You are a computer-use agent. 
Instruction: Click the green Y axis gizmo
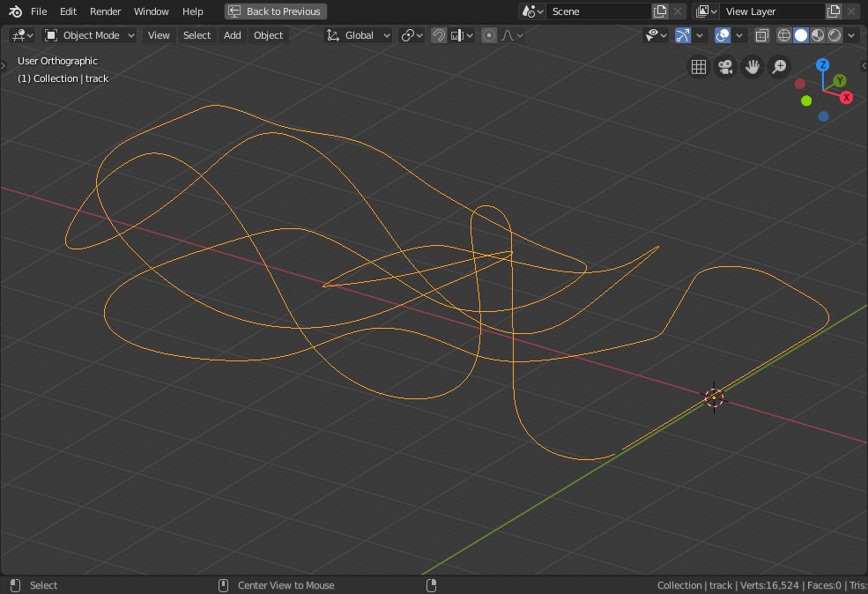pyautogui.click(x=840, y=81)
